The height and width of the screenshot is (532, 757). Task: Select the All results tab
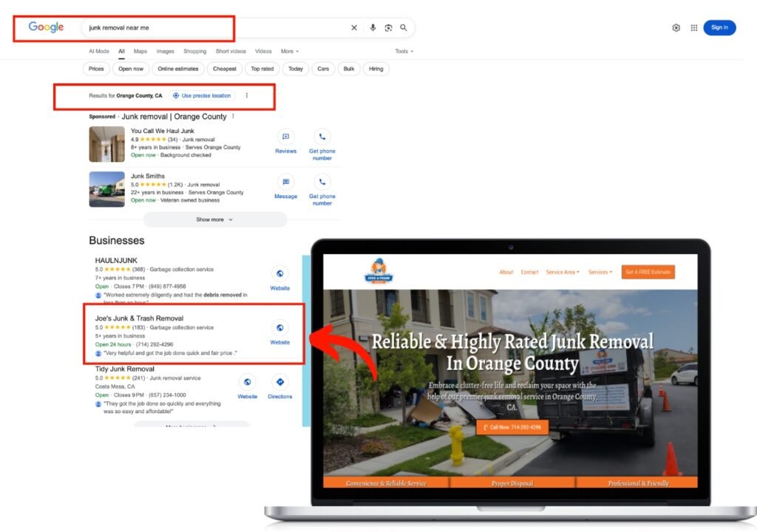click(x=122, y=51)
